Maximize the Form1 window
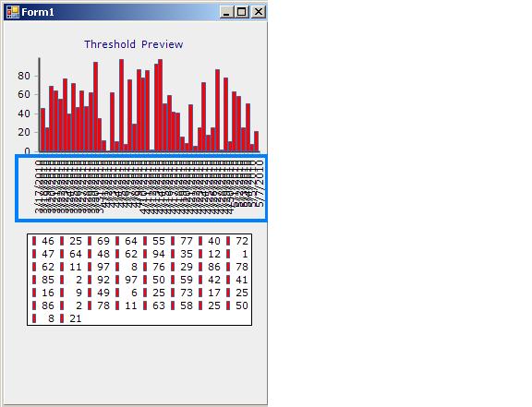The height and width of the screenshot is (407, 532). pyautogui.click(x=242, y=12)
